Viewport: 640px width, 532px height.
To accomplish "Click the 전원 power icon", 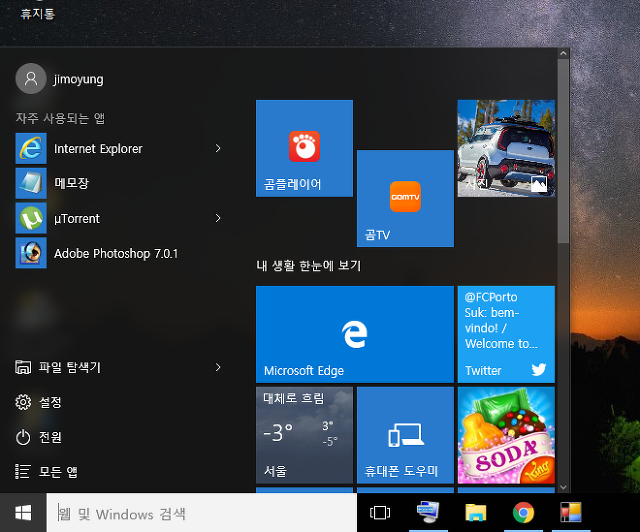I will [23, 437].
